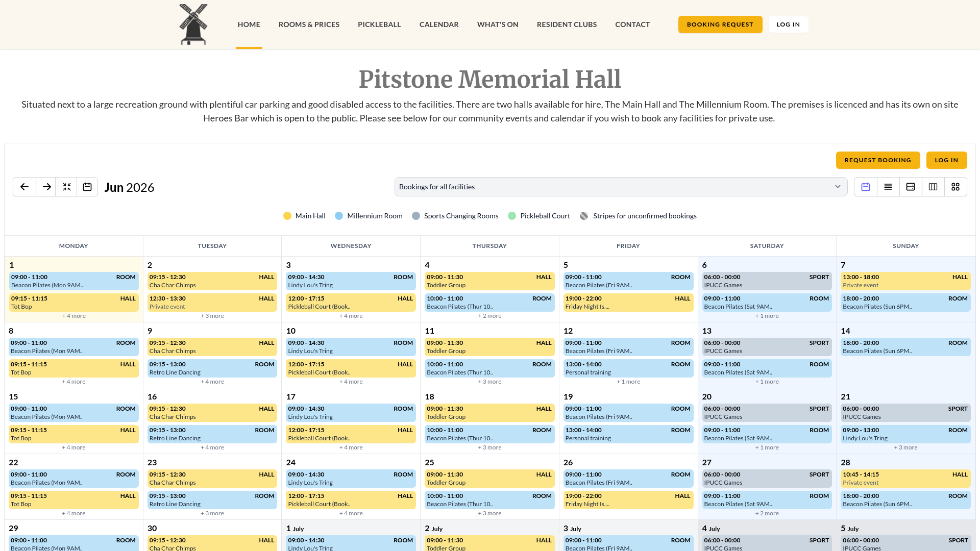This screenshot has height=551, width=980.
Task: Open the date picker calendar icon
Action: [x=87, y=187]
